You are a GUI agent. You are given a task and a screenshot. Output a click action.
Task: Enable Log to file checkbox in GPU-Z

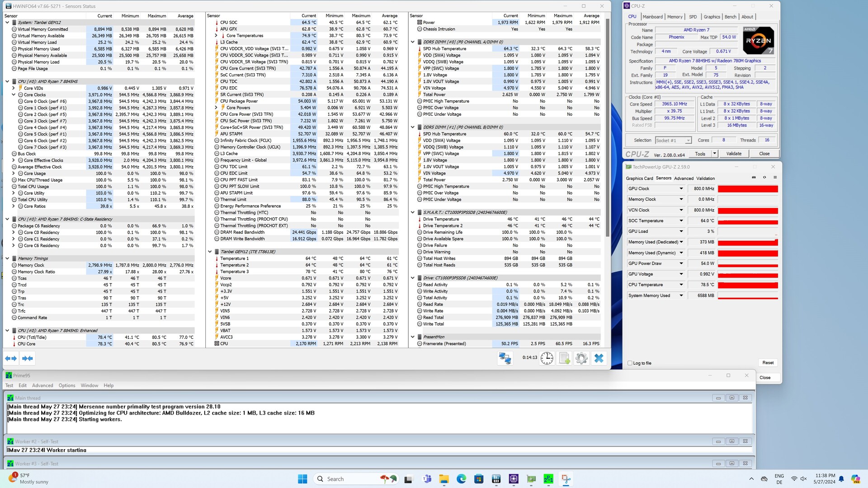[630, 363]
